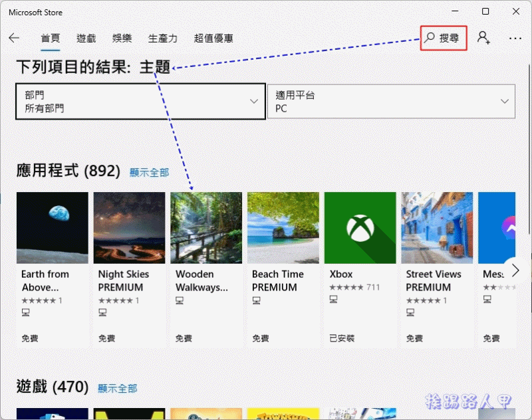Open the Night Skies PREMIUM thumbnail
Screen dimensions: 532x420
129,228
